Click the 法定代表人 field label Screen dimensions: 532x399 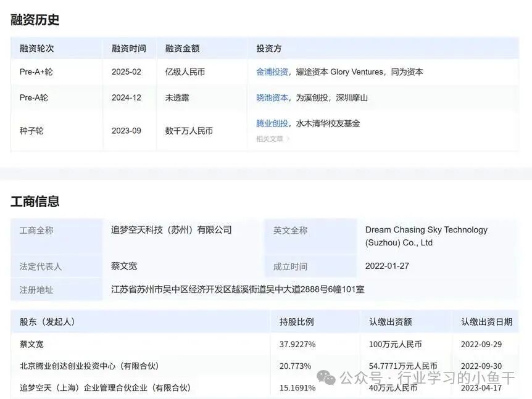tap(40, 266)
